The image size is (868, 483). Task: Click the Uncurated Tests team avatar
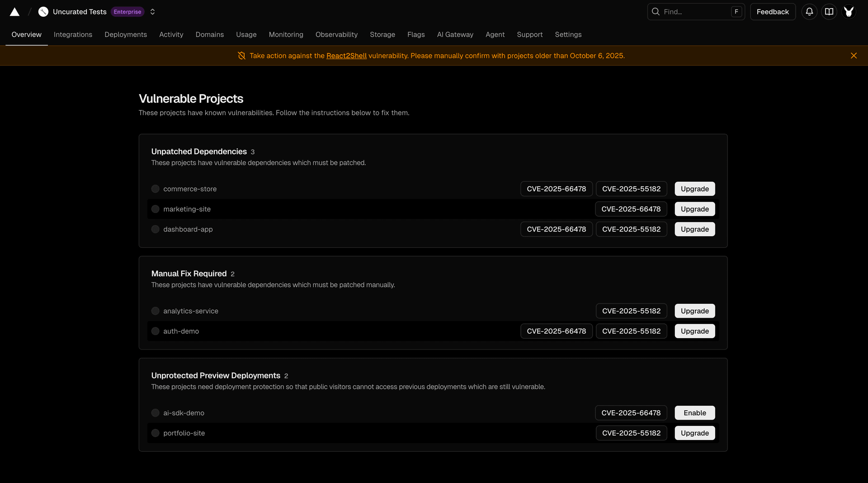click(x=43, y=12)
